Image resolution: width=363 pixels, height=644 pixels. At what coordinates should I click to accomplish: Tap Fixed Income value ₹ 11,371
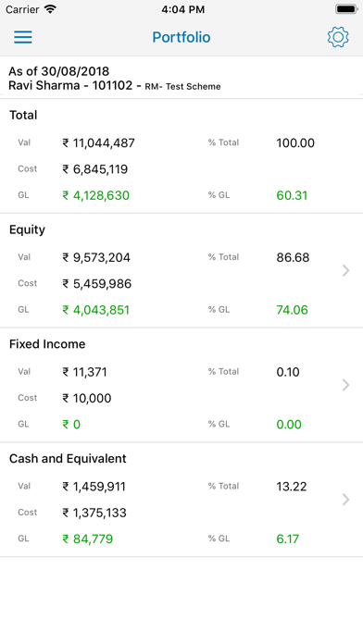(84, 372)
